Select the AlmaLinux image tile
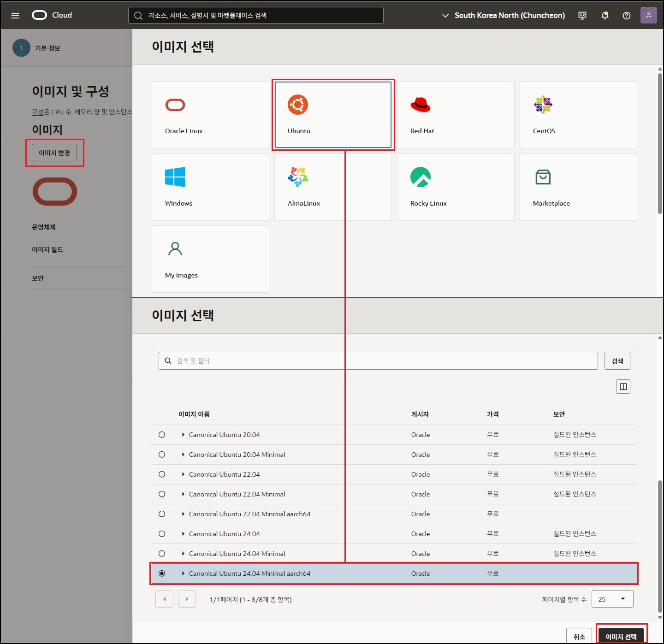 (x=333, y=187)
